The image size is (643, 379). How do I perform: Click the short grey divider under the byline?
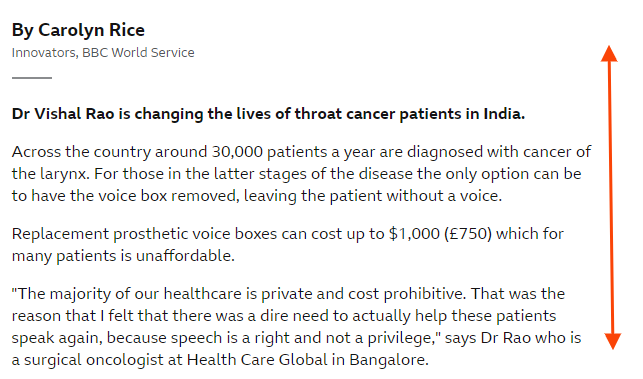coord(32,78)
